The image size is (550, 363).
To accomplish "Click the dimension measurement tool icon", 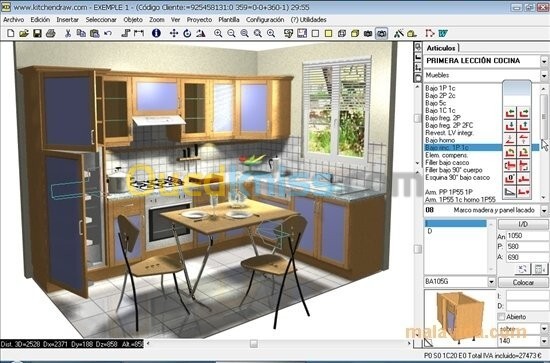I will tap(139, 33).
